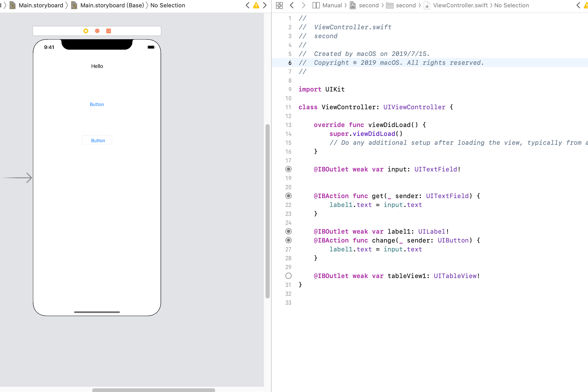Click connection circle for get action
Viewport: 588px width, 392px height.
pyautogui.click(x=289, y=196)
